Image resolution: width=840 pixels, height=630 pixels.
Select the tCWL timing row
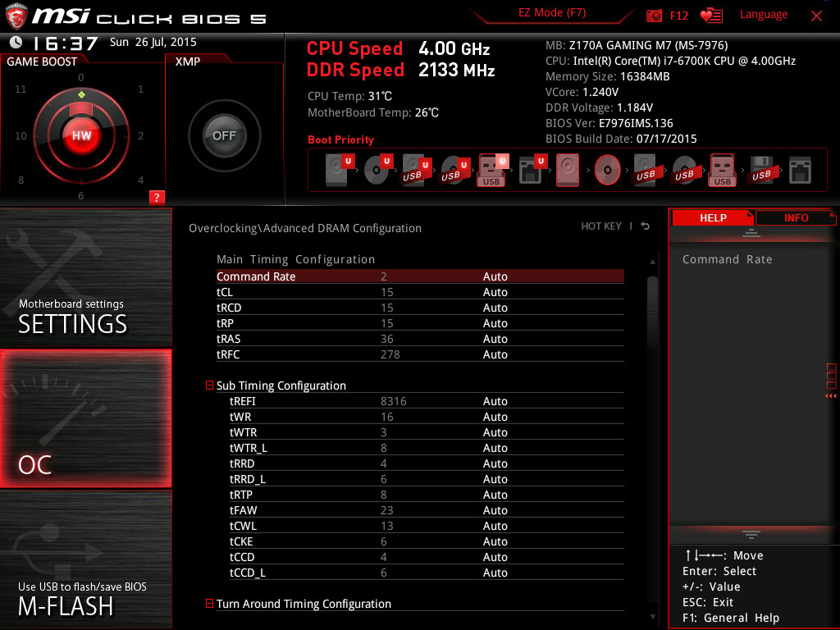click(x=427, y=525)
